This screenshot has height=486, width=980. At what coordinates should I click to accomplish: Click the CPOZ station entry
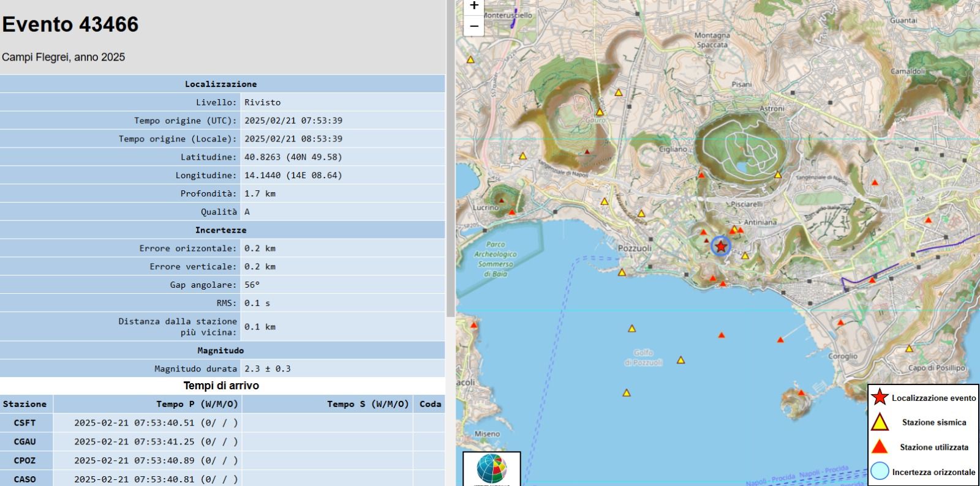[24, 461]
